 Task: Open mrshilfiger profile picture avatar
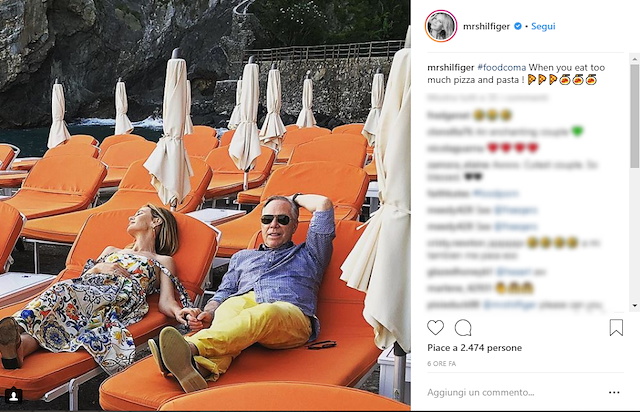pos(441,26)
